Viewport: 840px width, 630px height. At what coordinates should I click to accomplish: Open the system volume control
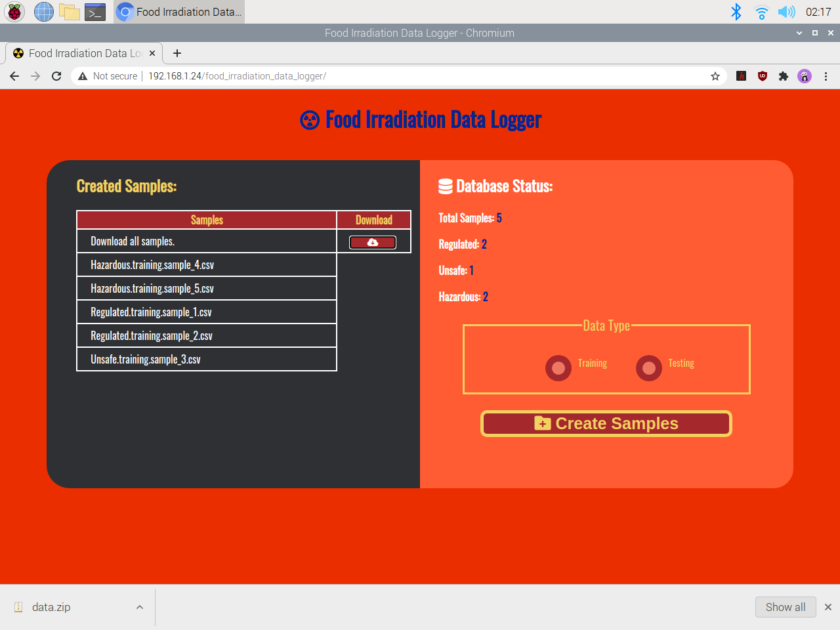click(x=786, y=11)
